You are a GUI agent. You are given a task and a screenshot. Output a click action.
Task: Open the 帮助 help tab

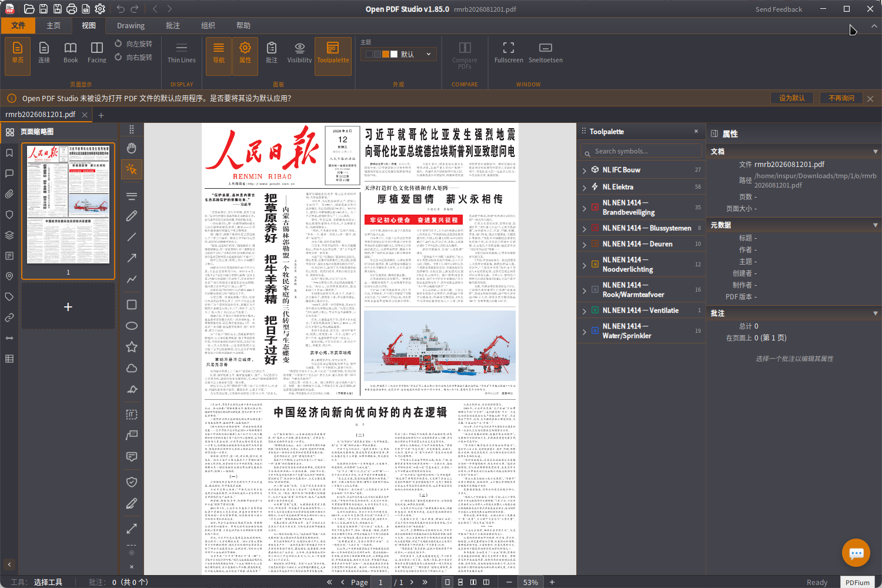[x=243, y=25]
